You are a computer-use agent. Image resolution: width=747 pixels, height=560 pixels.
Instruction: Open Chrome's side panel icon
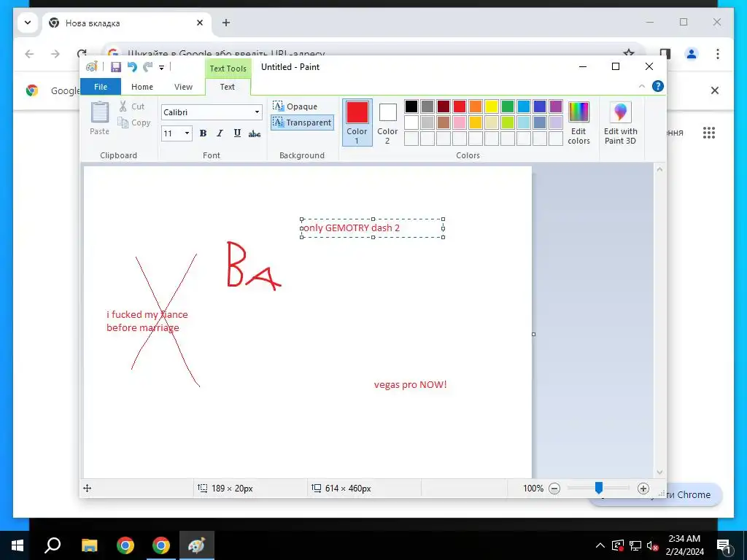(665, 54)
